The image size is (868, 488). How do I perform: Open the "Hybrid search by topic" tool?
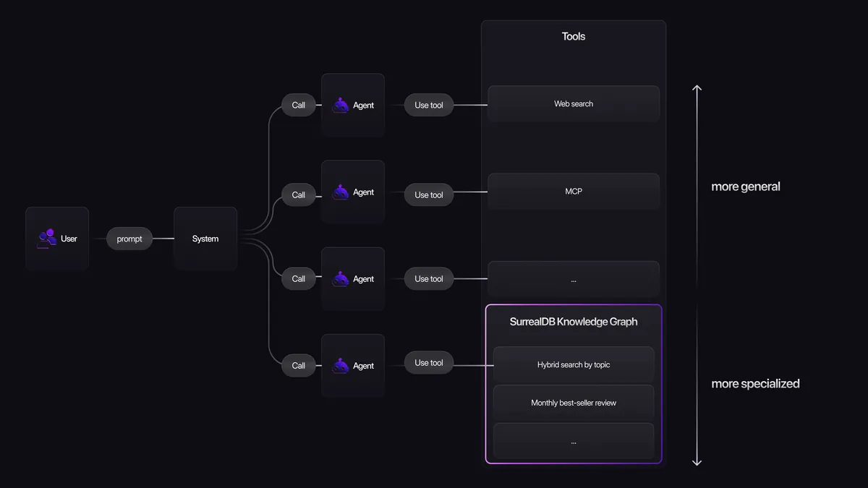pos(574,365)
